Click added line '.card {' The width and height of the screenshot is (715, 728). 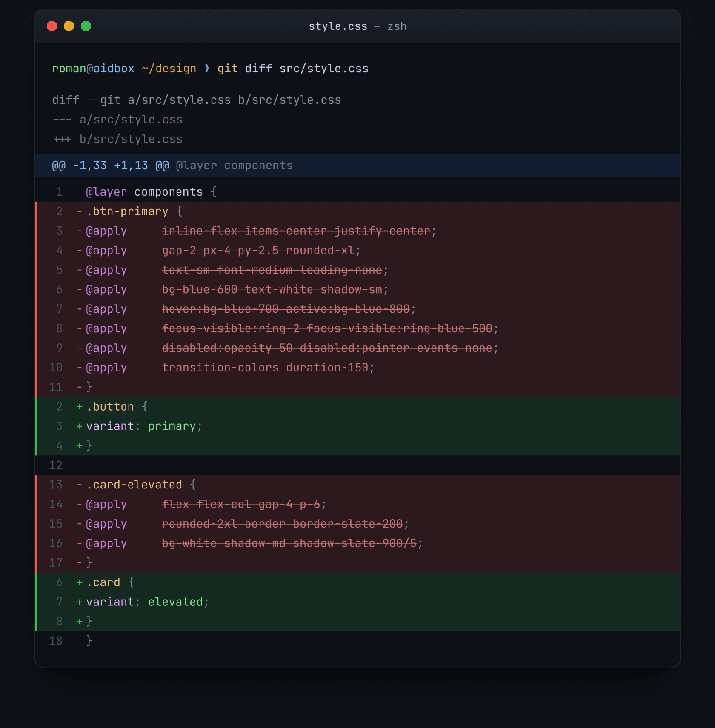tap(357, 582)
